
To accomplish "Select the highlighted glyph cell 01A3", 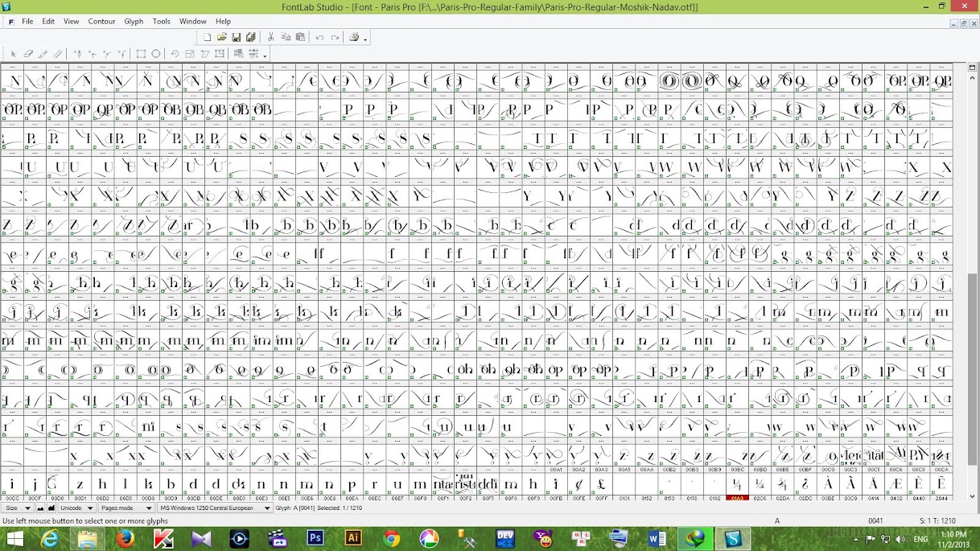I will [x=737, y=485].
